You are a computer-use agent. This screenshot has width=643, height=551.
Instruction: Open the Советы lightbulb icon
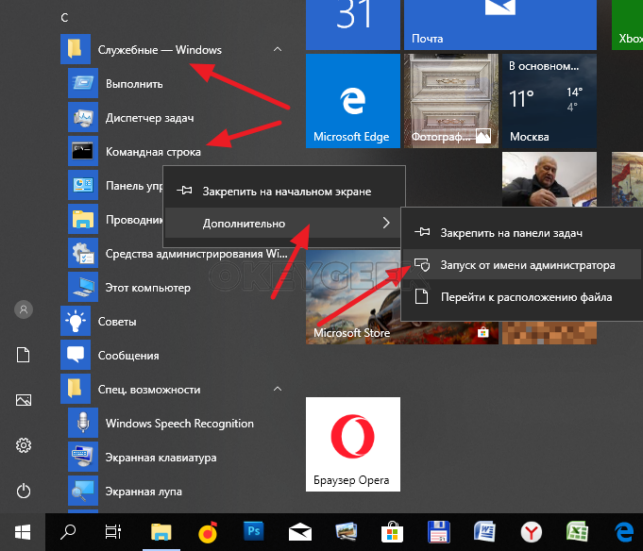(x=75, y=321)
